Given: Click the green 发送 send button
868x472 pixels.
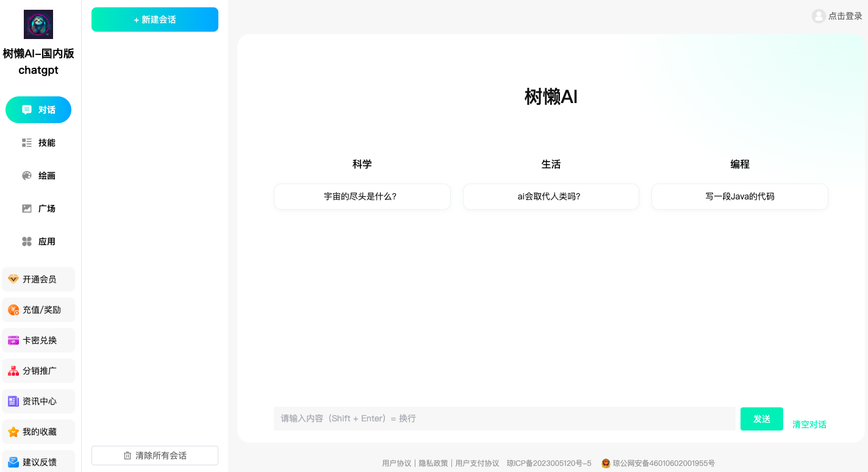Looking at the screenshot, I should pyautogui.click(x=762, y=419).
